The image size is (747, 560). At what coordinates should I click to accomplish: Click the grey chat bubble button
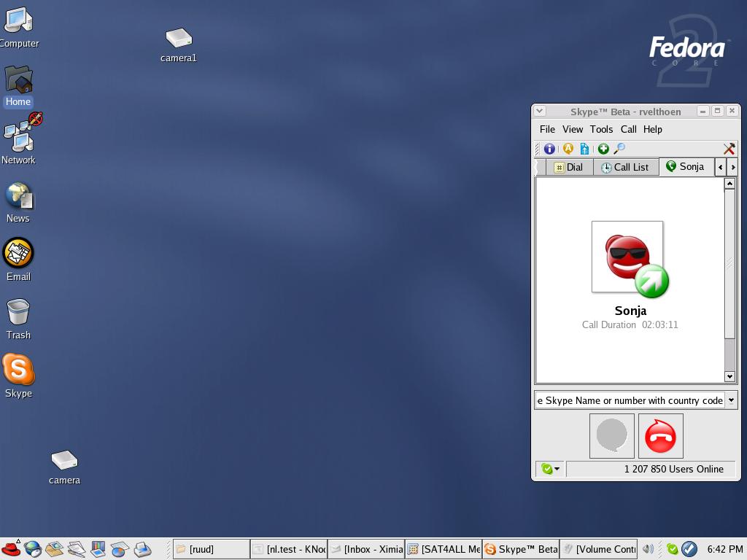pos(612,436)
